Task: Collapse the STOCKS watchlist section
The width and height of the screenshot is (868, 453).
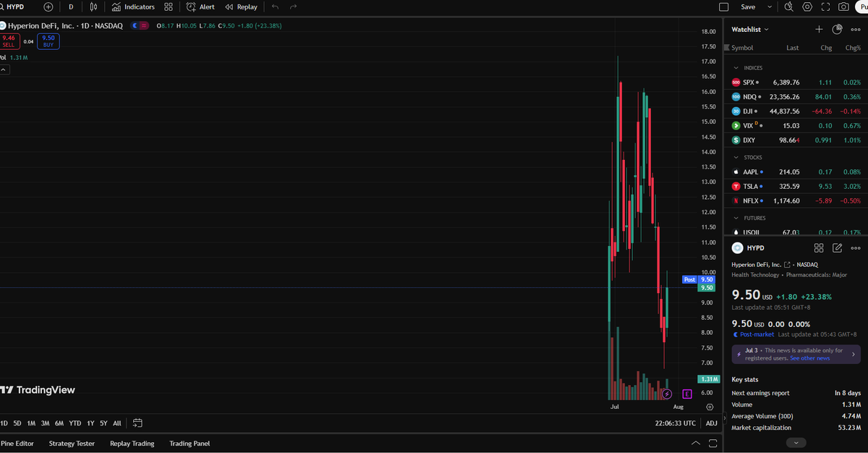Action: tap(736, 157)
